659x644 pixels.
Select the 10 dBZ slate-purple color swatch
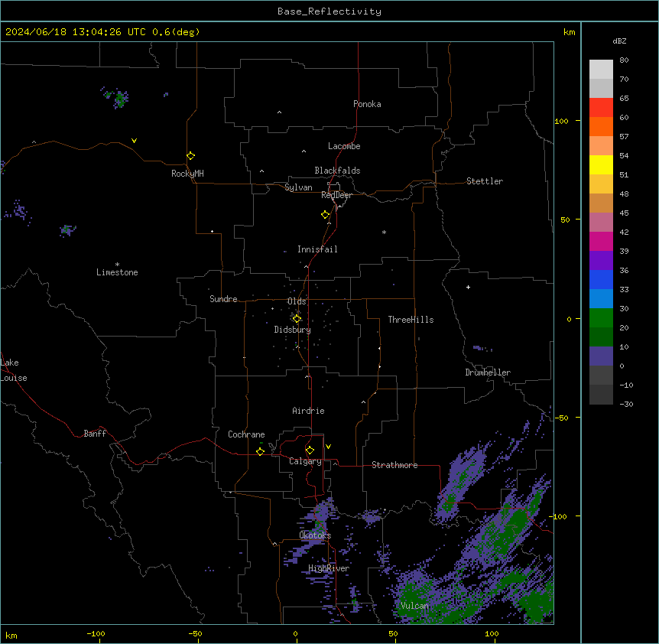pyautogui.click(x=601, y=356)
